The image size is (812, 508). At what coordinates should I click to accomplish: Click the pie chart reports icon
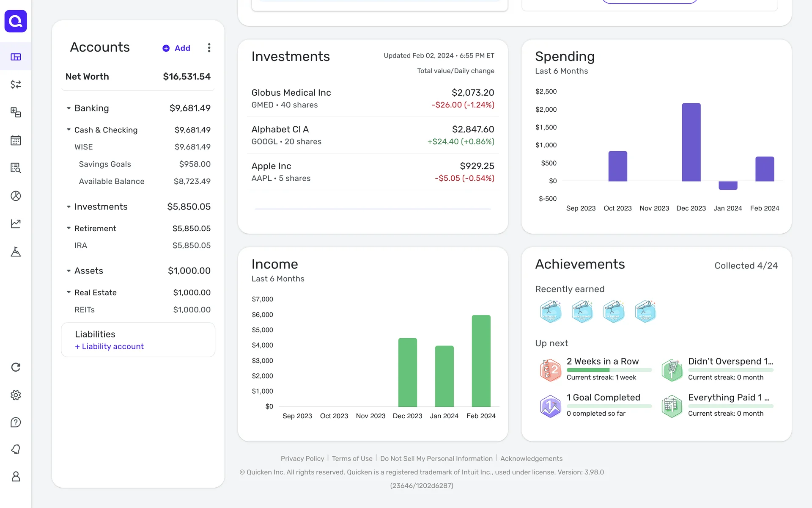pyautogui.click(x=16, y=196)
